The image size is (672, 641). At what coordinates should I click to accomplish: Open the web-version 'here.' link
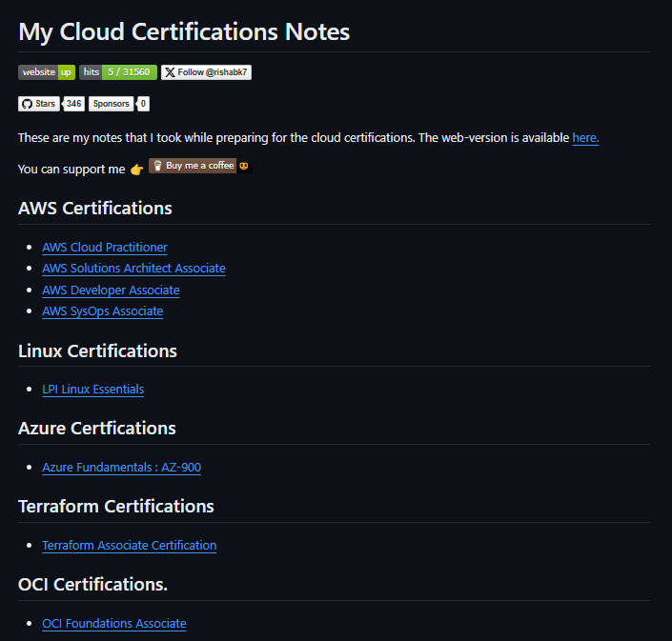pos(585,138)
